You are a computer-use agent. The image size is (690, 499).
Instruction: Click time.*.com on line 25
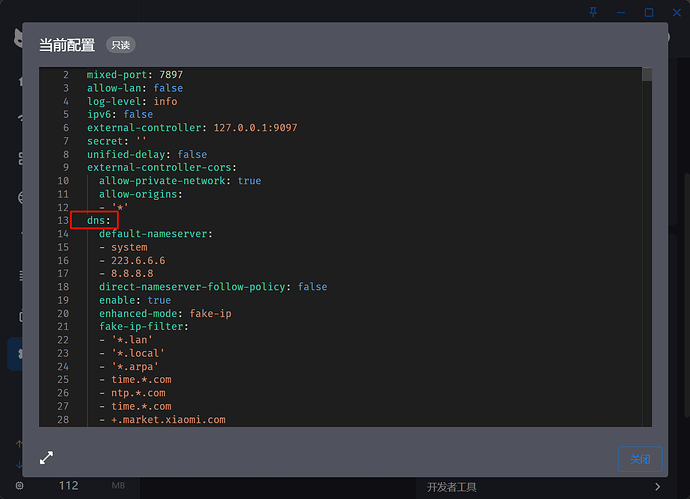click(x=141, y=380)
